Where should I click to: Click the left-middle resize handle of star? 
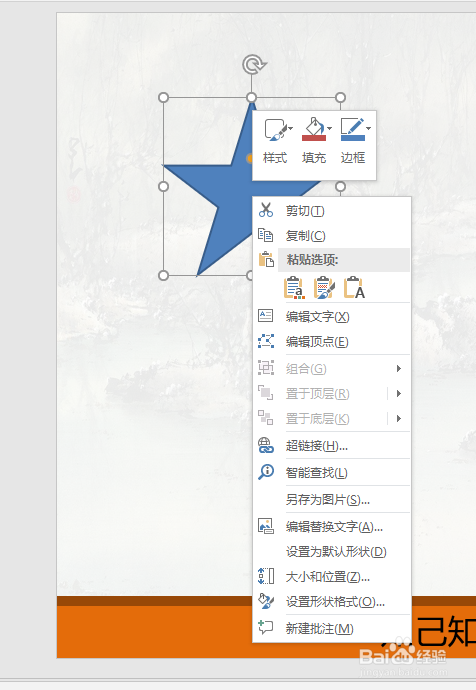pyautogui.click(x=163, y=187)
